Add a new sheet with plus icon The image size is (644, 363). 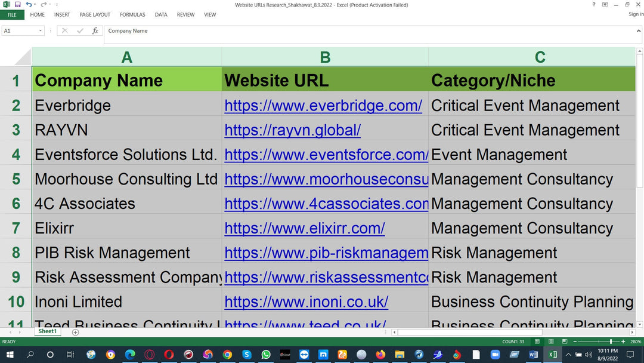(x=75, y=332)
